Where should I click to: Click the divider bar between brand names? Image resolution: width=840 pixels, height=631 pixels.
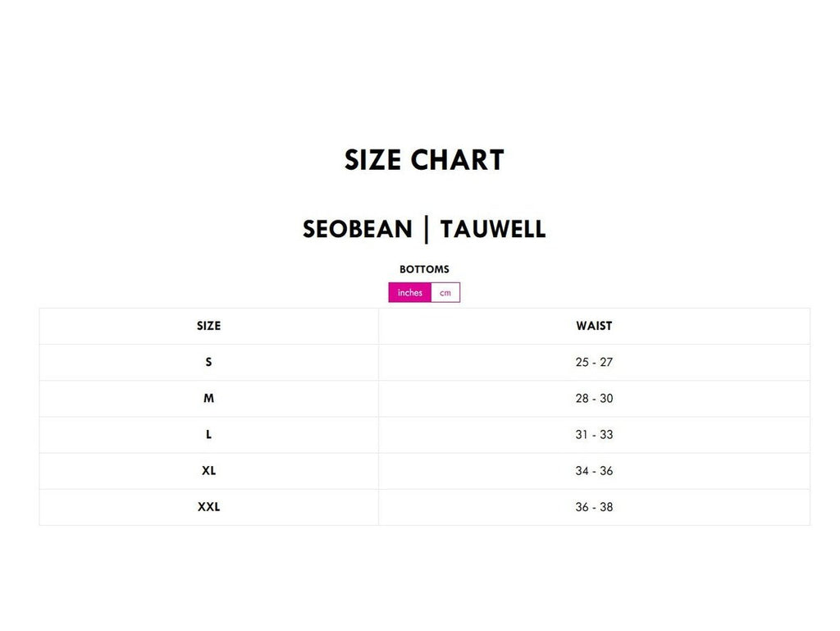(x=426, y=229)
